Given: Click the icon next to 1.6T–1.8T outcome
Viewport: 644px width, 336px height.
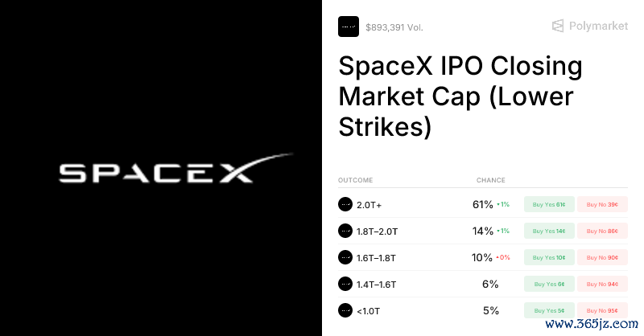Looking at the screenshot, I should pos(345,258).
